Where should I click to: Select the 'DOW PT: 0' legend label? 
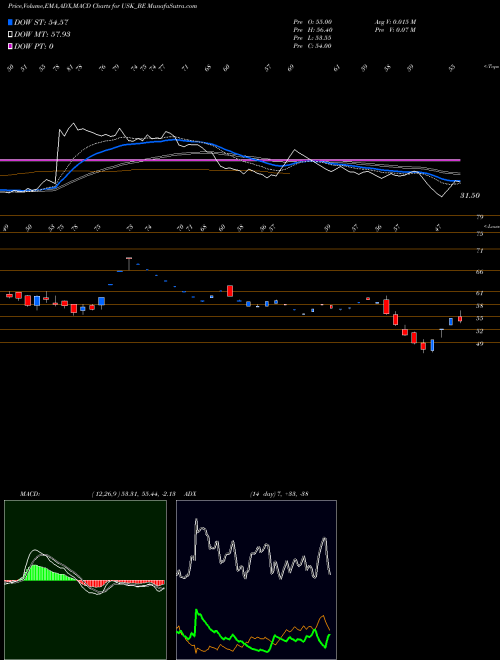click(34, 46)
